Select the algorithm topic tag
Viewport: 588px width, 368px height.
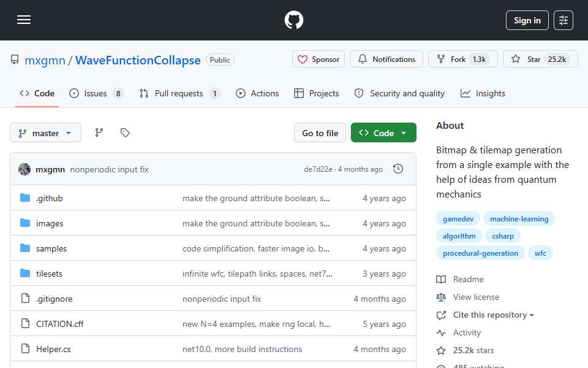point(459,236)
